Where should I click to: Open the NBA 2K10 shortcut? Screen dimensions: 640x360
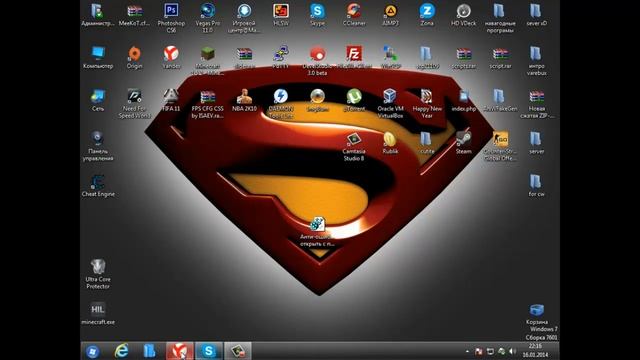click(244, 97)
